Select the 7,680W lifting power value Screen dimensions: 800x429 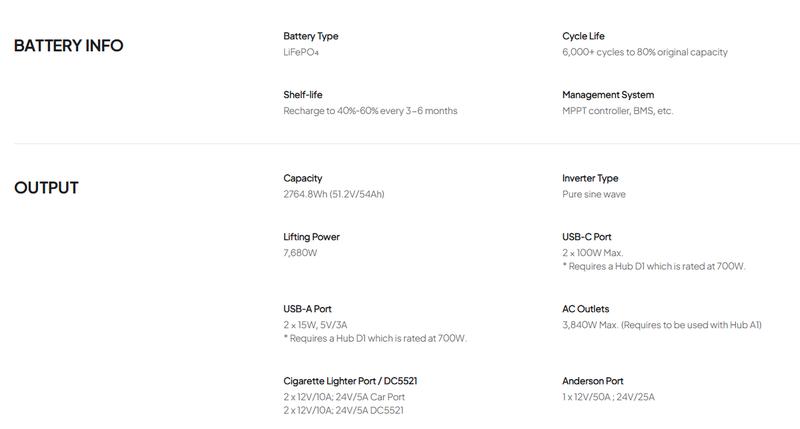301,253
